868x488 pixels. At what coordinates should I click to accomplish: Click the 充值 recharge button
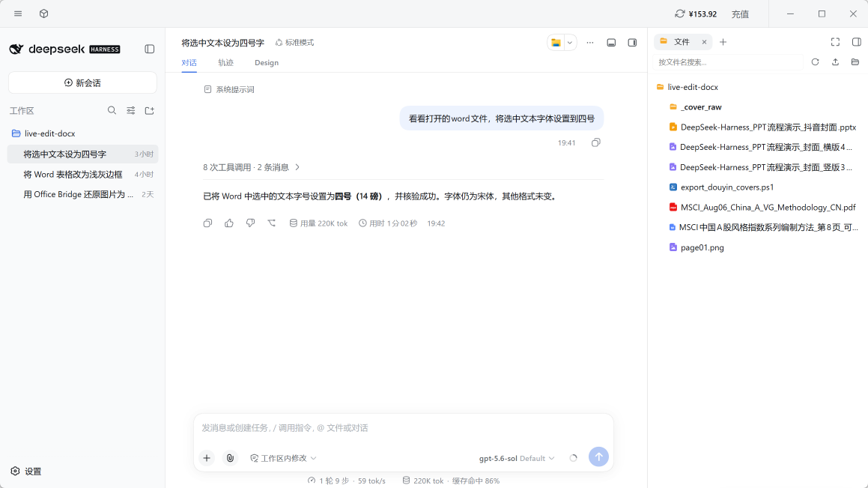[x=740, y=14]
